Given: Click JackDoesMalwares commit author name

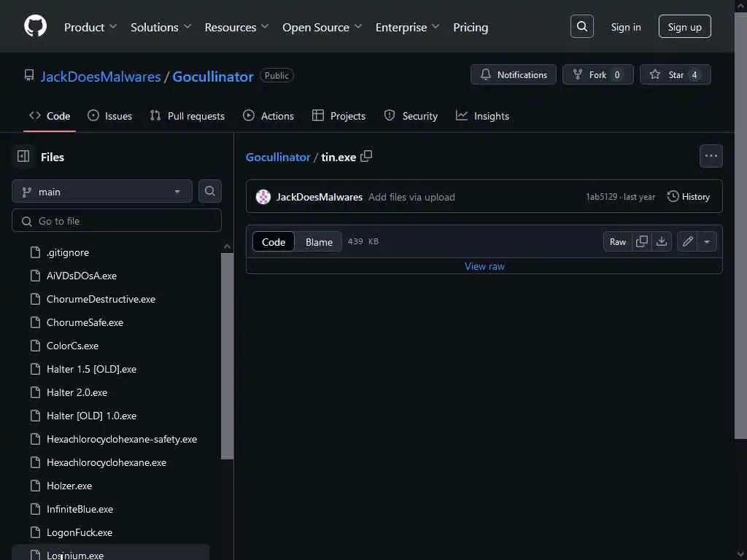Looking at the screenshot, I should 320,197.
